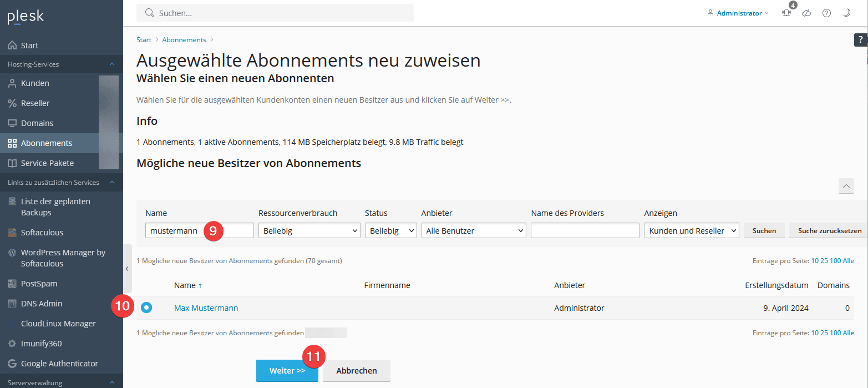Open Google Authenticator in sidebar

[59, 364]
